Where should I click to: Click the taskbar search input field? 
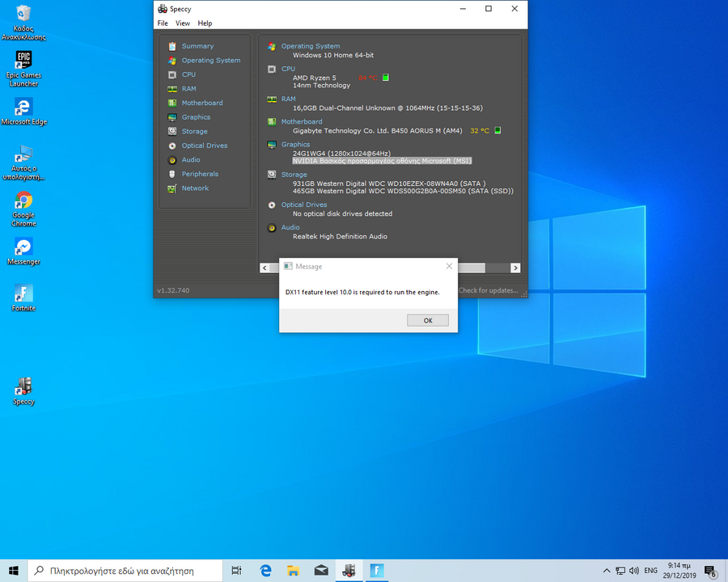(125, 571)
